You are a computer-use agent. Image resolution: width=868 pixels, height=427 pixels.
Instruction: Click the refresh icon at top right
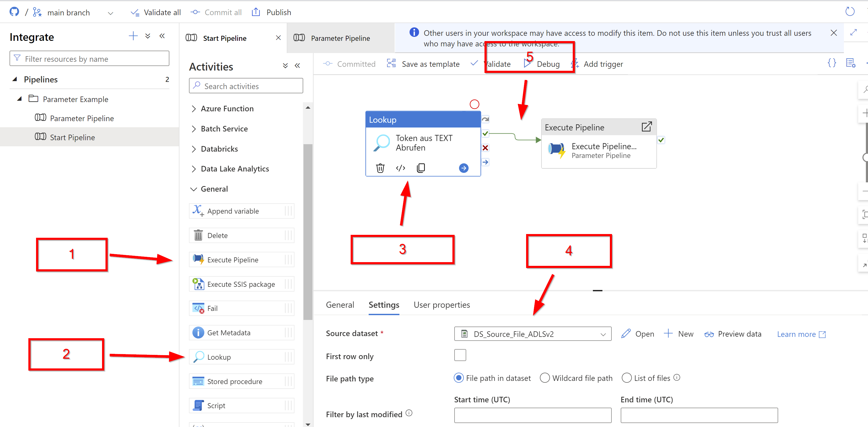[x=849, y=12]
